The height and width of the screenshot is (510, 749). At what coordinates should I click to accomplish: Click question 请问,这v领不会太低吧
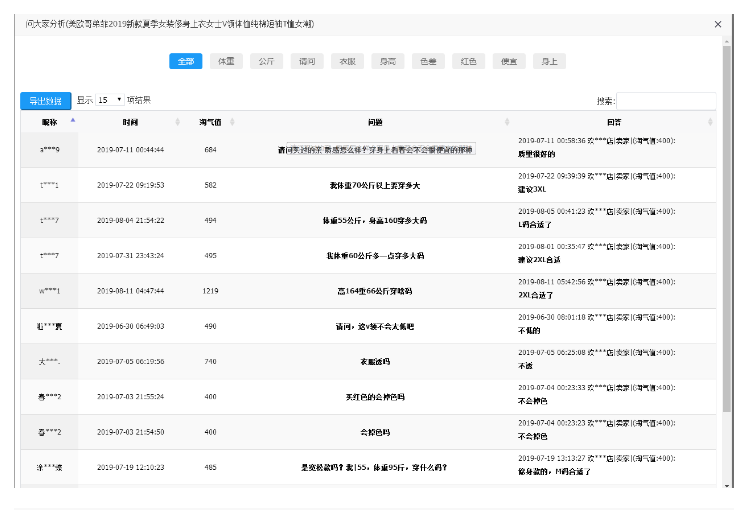pyautogui.click(x=375, y=327)
